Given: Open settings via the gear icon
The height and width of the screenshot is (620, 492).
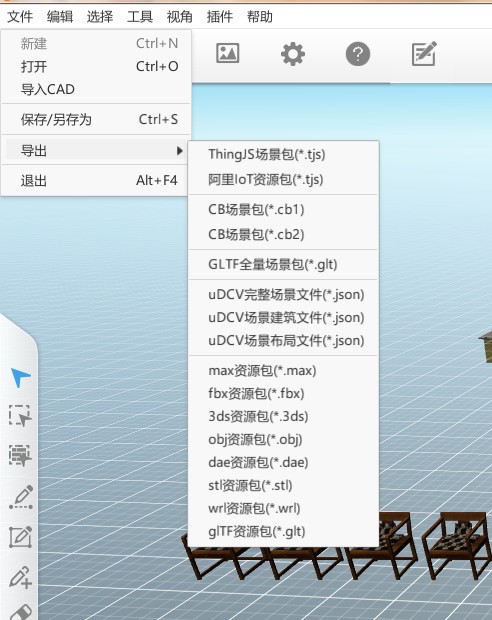Looking at the screenshot, I should click(x=293, y=54).
